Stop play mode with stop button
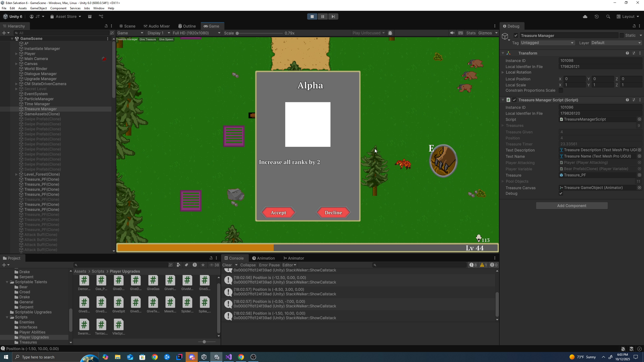Image resolution: width=644 pixels, height=362 pixels. point(312,17)
